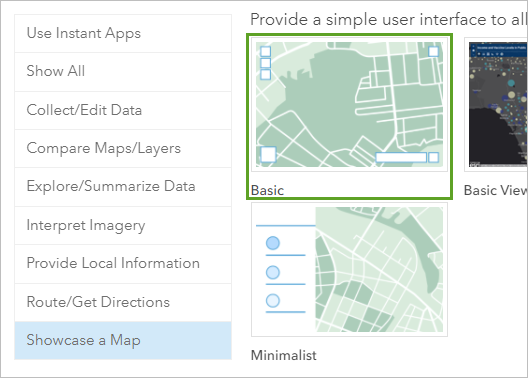This screenshot has height=378, width=528.
Task: Click the Minimalist template label
Action: 284,355
